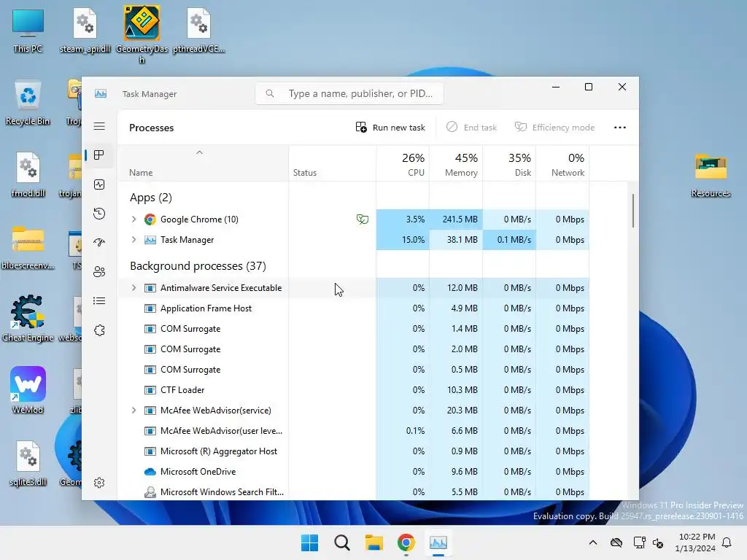This screenshot has height=560, width=747.
Task: Select the CTF Loader process
Action: (x=353, y=389)
